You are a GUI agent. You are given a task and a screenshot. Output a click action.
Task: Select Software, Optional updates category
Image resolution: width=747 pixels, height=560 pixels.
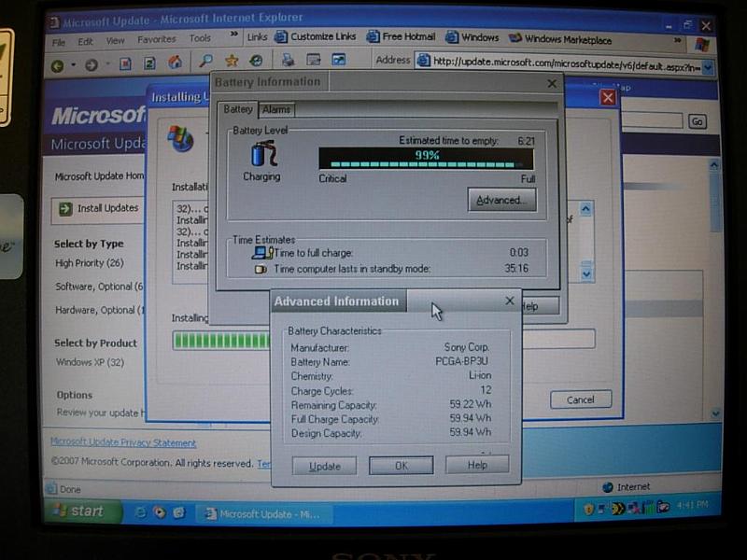99,287
